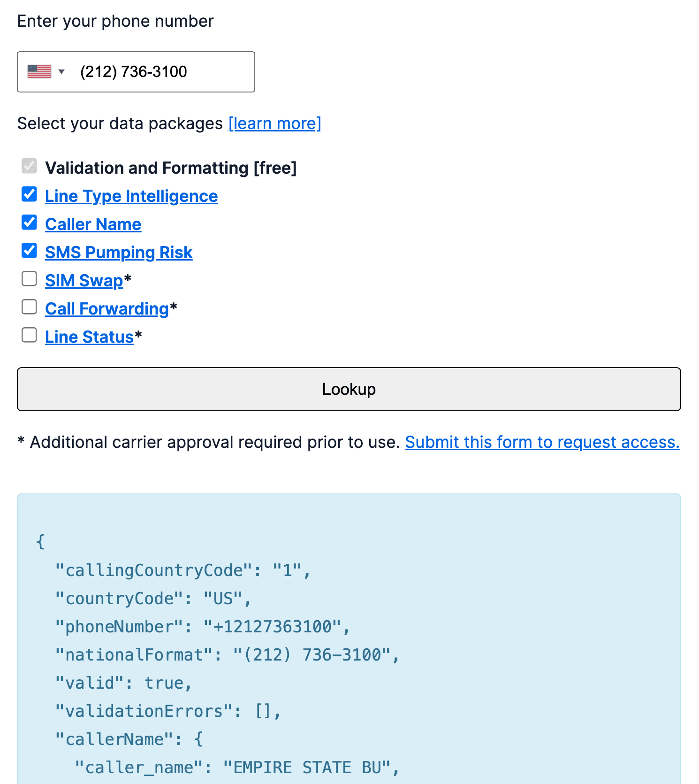This screenshot has width=699, height=784.
Task: Disable the Caller Name checkbox
Action: (29, 223)
